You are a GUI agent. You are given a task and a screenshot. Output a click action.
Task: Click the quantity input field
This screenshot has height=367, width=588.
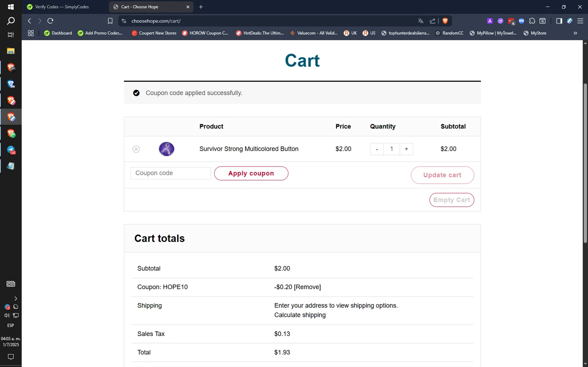click(x=392, y=149)
